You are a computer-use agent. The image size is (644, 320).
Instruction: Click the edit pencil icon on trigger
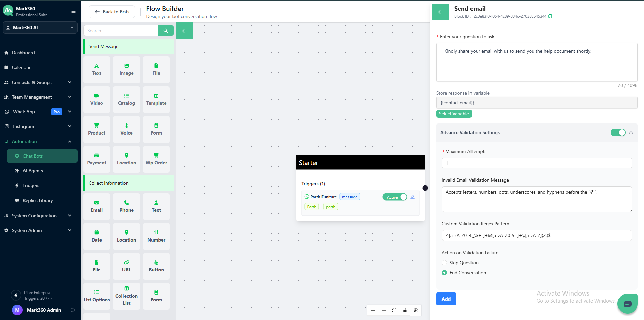pos(412,197)
